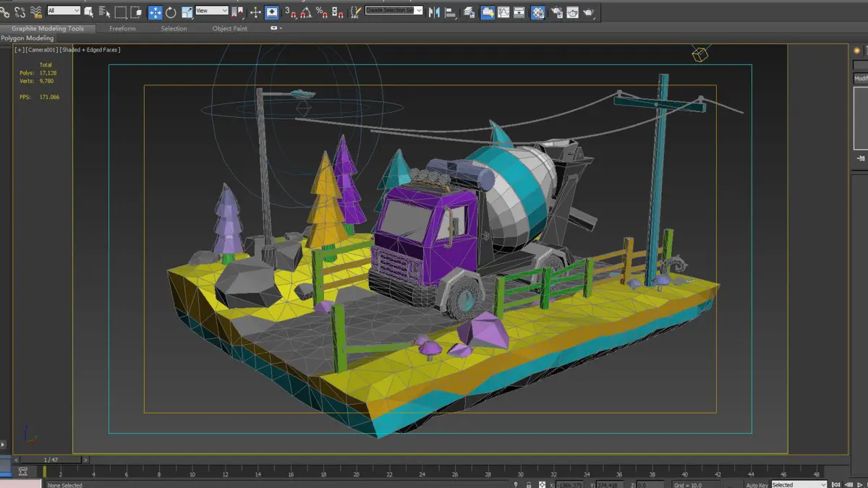Click the Bind to Space Warp icon
Image resolution: width=868 pixels, height=488 pixels.
click(x=36, y=12)
